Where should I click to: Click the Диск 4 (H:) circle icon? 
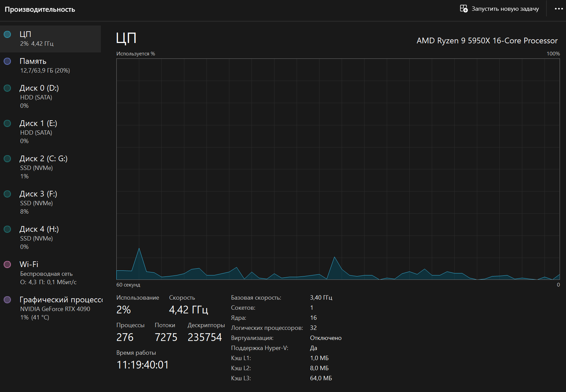click(7, 229)
